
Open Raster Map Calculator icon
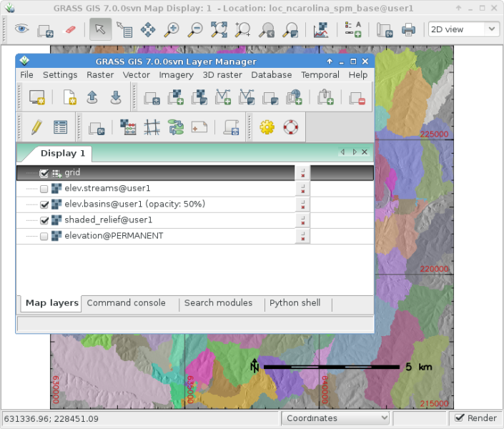(128, 127)
